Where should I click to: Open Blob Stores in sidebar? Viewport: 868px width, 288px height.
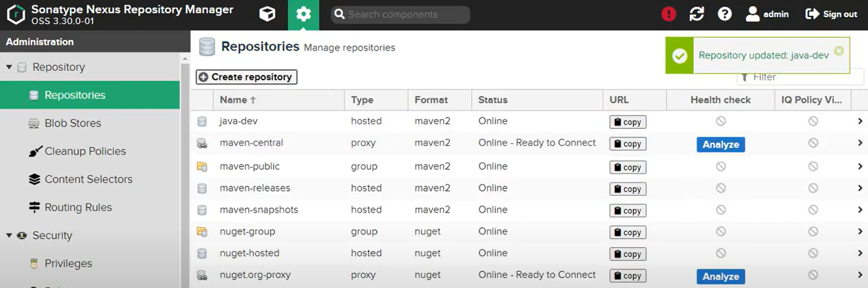pos(72,123)
